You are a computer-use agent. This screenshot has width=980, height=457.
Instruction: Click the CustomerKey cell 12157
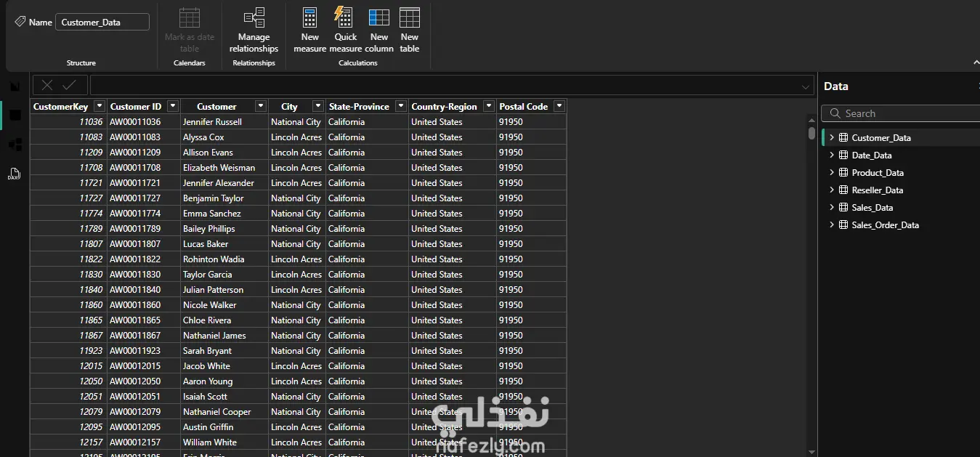coord(68,442)
